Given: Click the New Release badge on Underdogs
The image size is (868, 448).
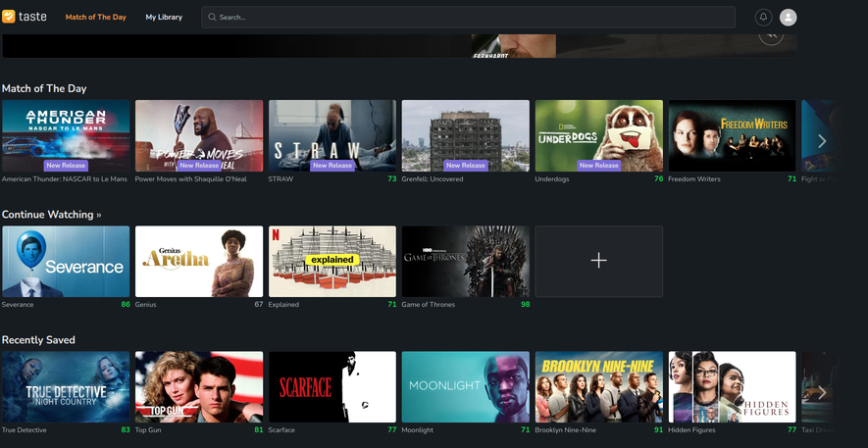Looking at the screenshot, I should 598,166.
